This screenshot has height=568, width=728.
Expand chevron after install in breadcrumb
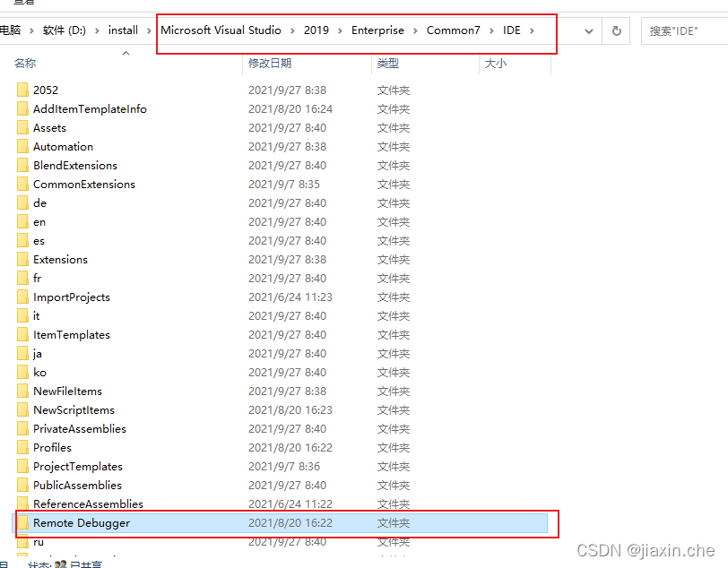149,30
